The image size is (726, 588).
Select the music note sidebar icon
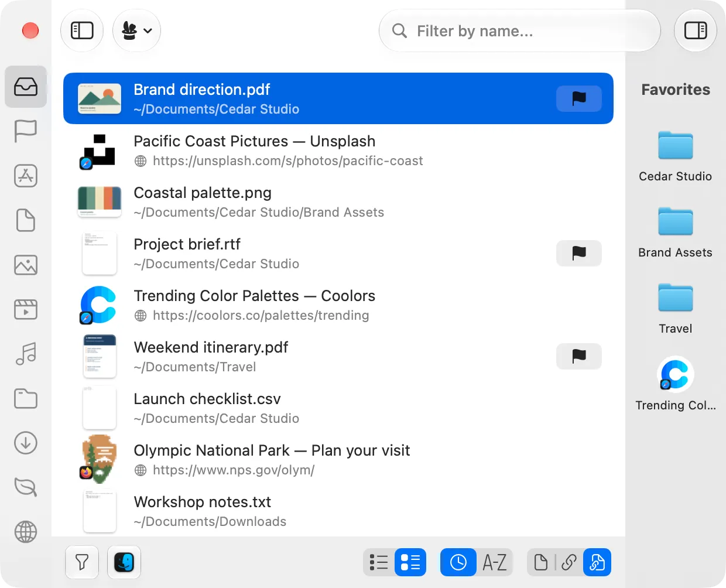point(26,354)
